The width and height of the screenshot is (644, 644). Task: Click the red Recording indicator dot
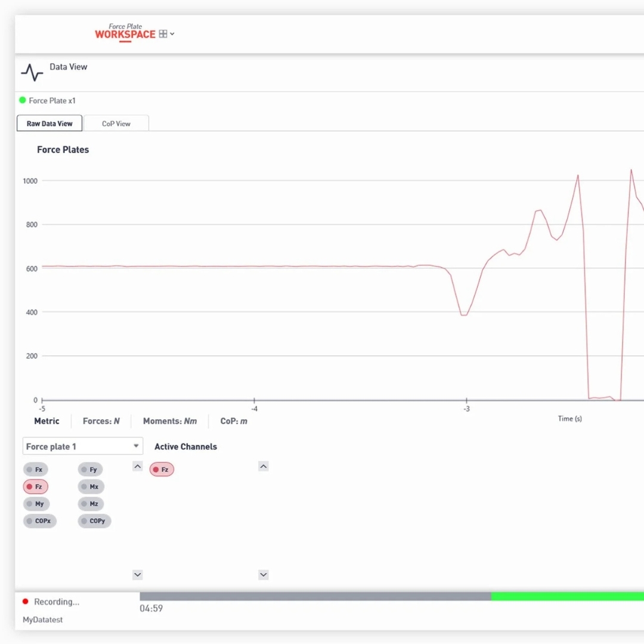(x=25, y=602)
